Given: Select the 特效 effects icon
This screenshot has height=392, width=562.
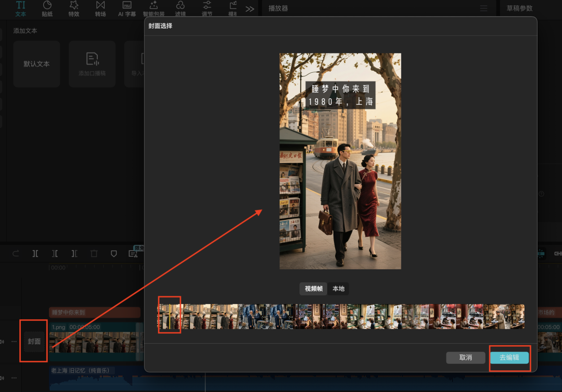Looking at the screenshot, I should click(74, 8).
